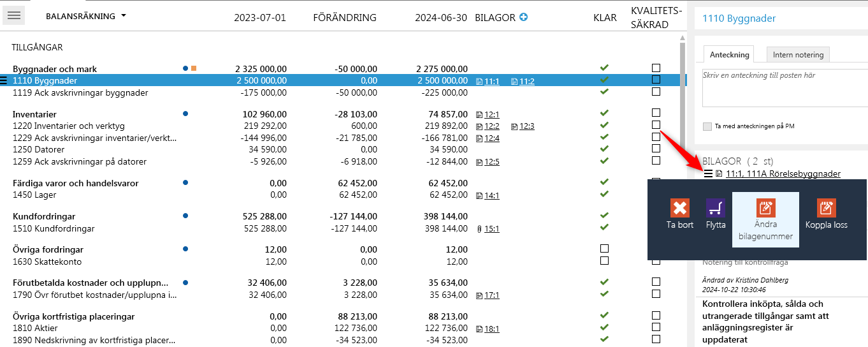Switch to the Anteckning tab

tap(728, 54)
